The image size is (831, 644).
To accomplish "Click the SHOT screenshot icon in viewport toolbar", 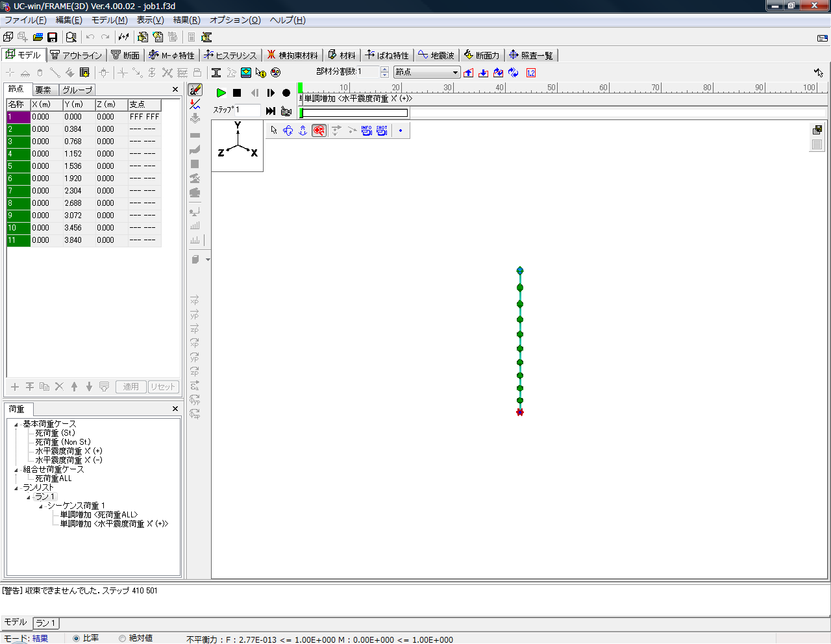I will [382, 130].
